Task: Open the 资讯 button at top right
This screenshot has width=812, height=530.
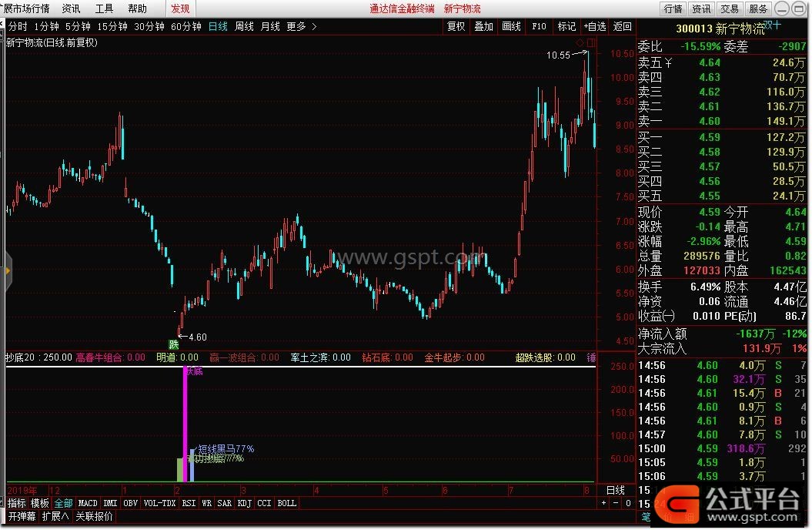Action: click(702, 8)
